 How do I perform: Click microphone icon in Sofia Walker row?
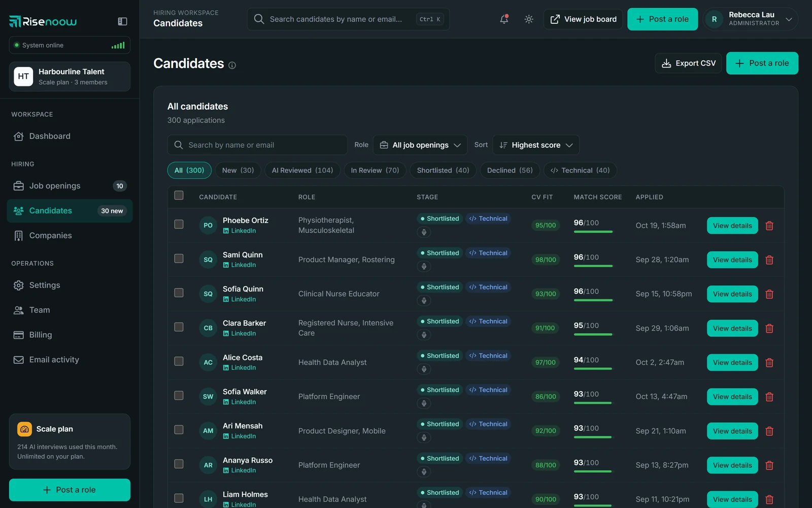click(424, 403)
